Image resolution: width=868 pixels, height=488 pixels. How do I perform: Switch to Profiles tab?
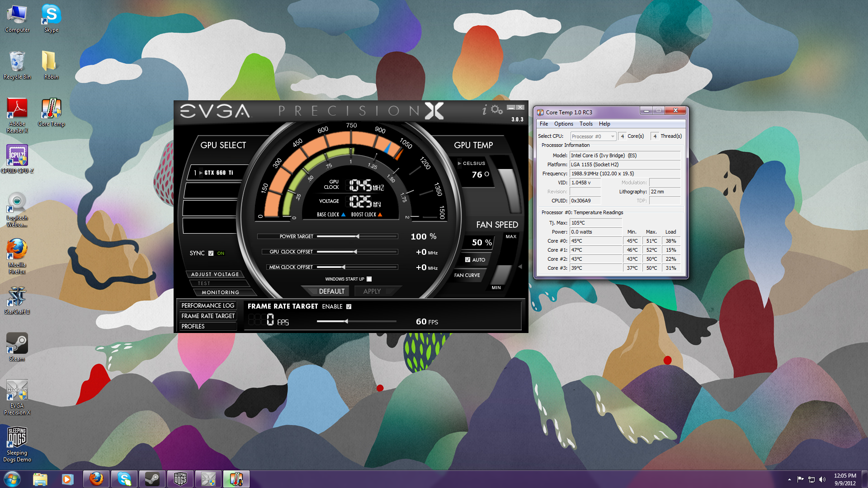(x=208, y=327)
